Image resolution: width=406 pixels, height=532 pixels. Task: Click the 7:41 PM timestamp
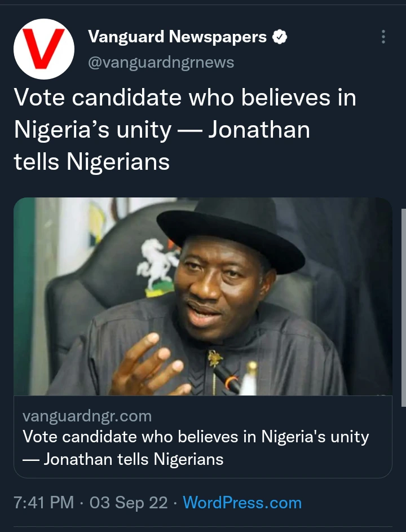click(45, 503)
